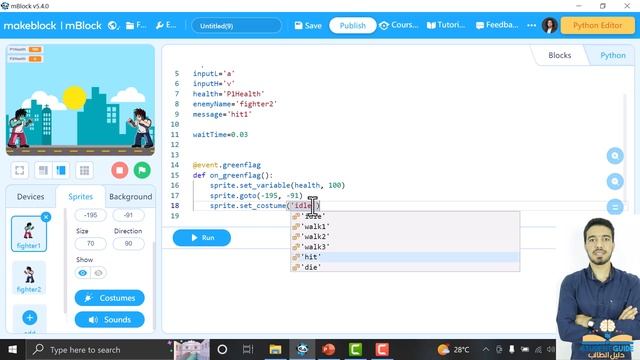This screenshot has height=360, width=640.
Task: Switch to the Python tab
Action: point(612,55)
